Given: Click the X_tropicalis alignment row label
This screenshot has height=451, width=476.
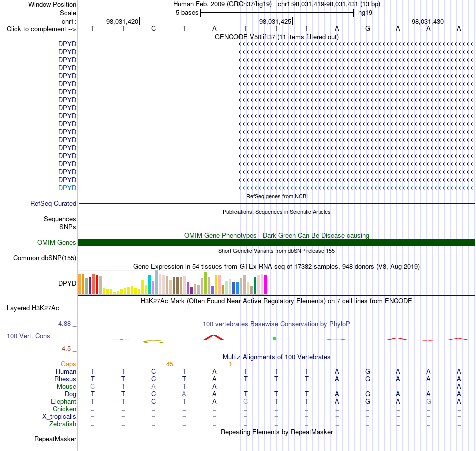Looking at the screenshot, I should (59, 417).
